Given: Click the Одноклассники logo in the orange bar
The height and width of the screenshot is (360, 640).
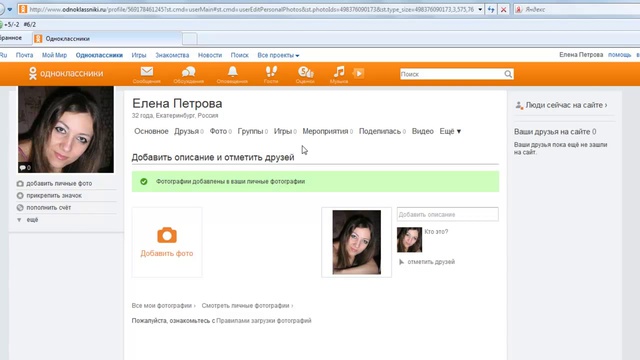Looking at the screenshot, I should coord(66,73).
